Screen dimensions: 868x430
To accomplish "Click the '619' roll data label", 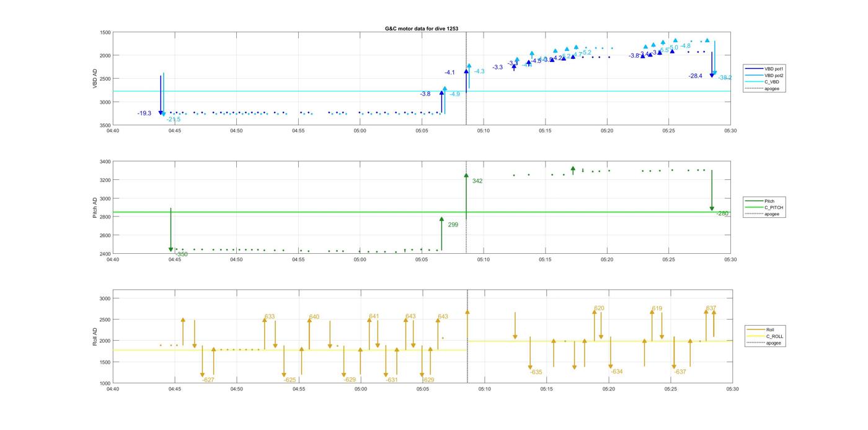I will 657,308.
